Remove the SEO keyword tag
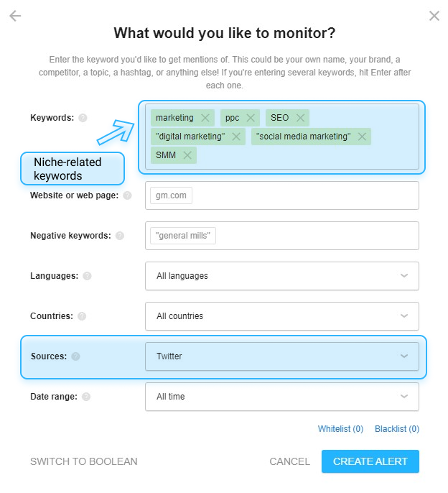Screen dimensions: 448x493 (300, 118)
